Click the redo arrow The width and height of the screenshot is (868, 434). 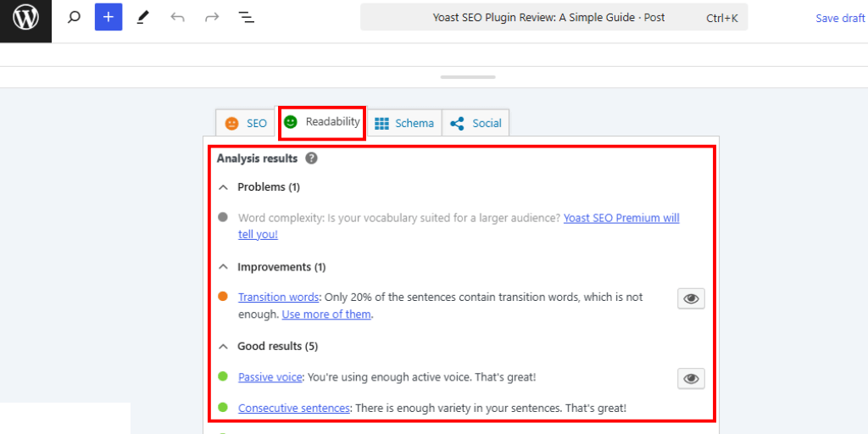[212, 18]
